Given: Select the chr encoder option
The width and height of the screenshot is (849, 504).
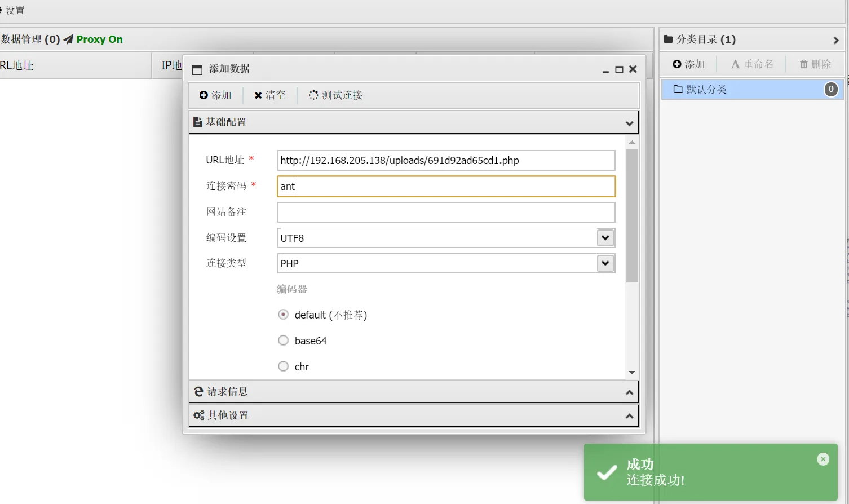Looking at the screenshot, I should tap(284, 366).
